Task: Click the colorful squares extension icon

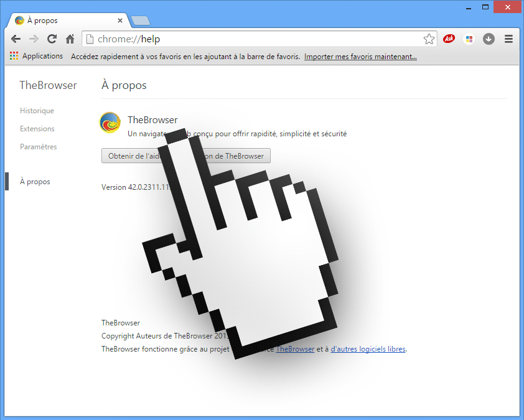Action: (x=469, y=39)
